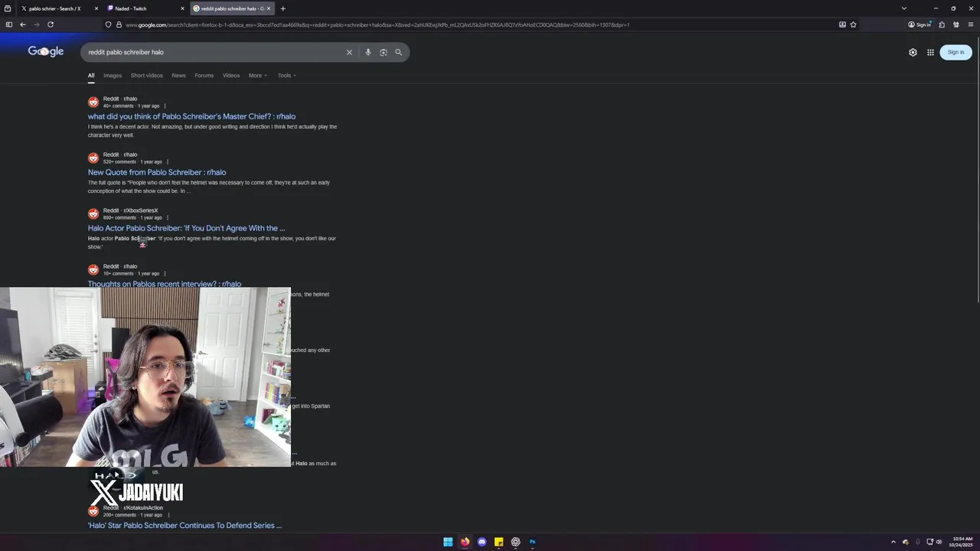Submit search with the magnifying glass icon
The image size is (980, 551).
pos(398,52)
